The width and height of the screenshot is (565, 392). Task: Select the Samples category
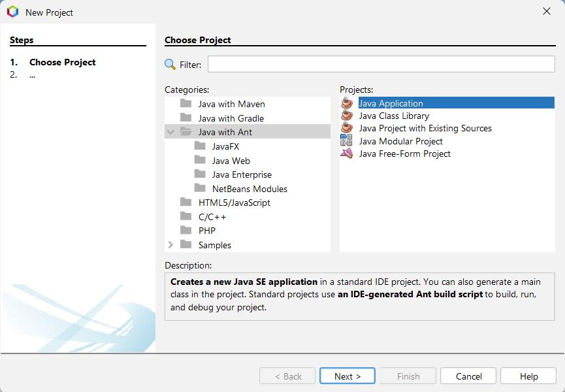click(x=215, y=245)
